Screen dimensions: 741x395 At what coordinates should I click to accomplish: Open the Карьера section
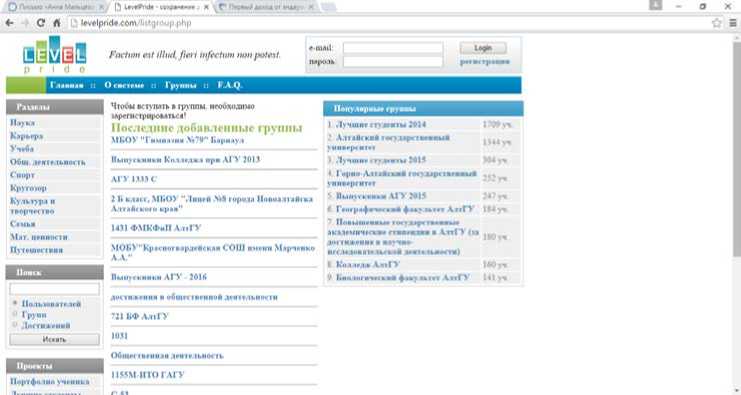(26, 136)
